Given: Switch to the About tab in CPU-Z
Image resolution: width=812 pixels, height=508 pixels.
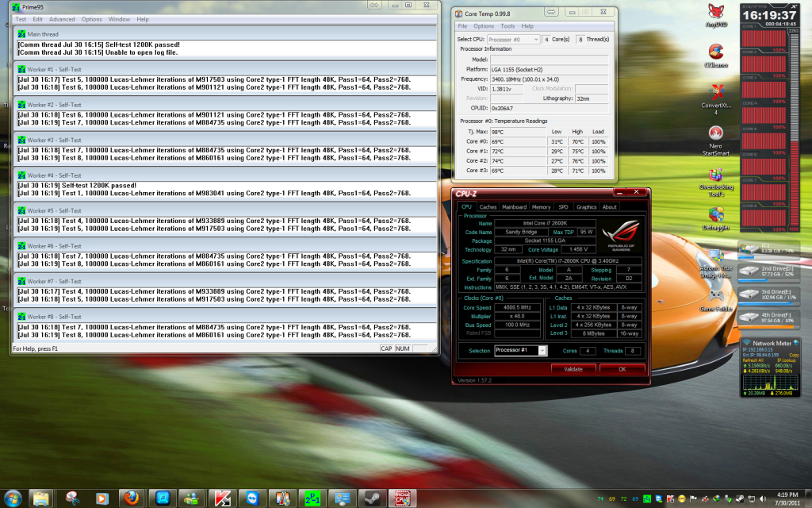Looking at the screenshot, I should (610, 207).
